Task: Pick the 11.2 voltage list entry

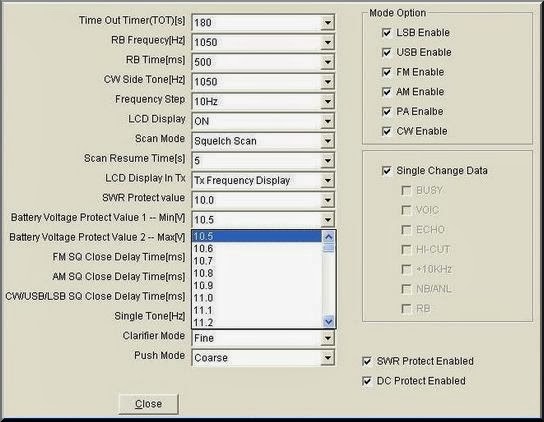Action: (x=257, y=322)
